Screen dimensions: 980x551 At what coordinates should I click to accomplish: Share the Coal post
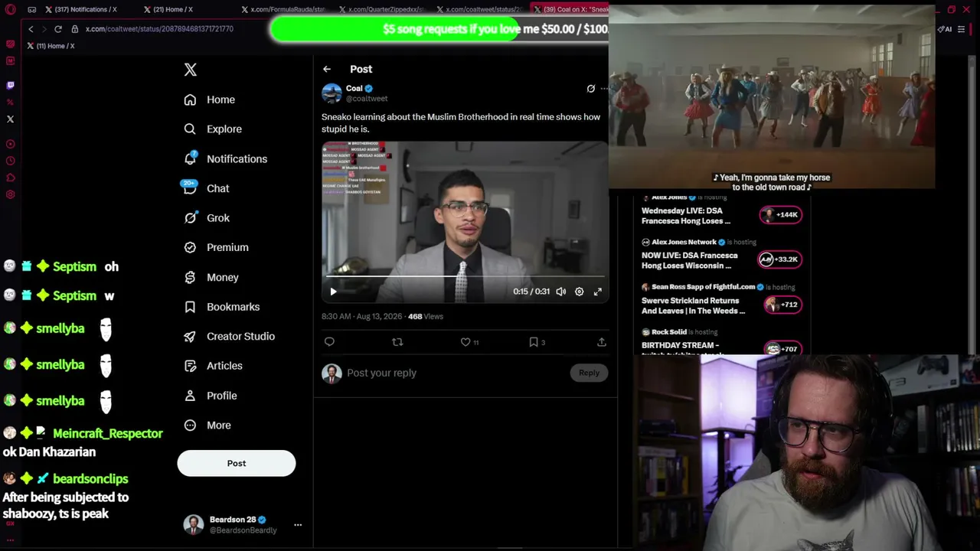(602, 342)
